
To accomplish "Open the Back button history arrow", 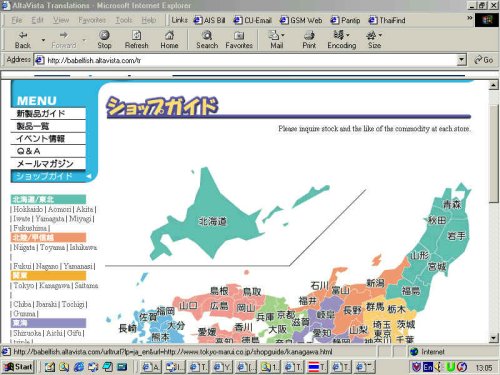I will (43, 40).
